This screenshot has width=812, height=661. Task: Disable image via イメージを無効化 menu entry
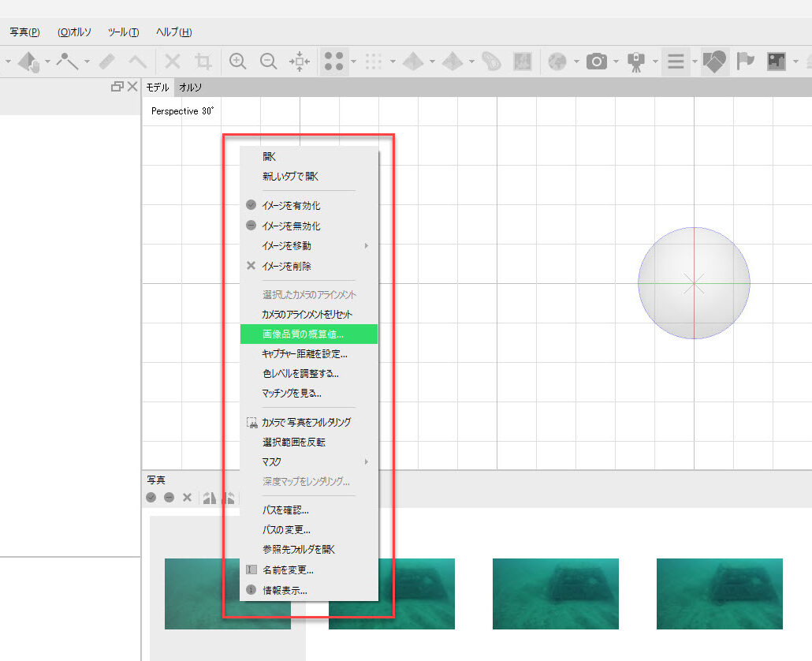click(x=292, y=226)
